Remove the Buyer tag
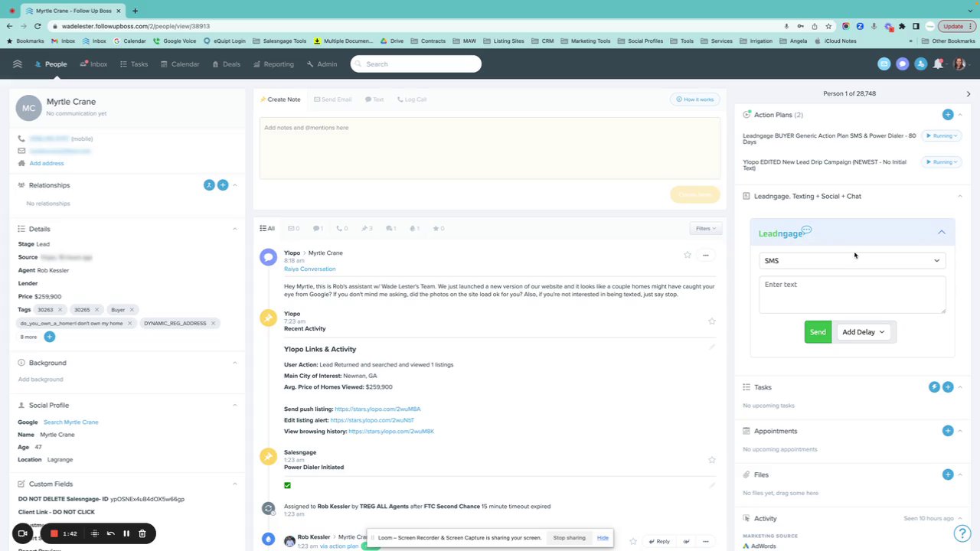The image size is (980, 551). coord(132,310)
